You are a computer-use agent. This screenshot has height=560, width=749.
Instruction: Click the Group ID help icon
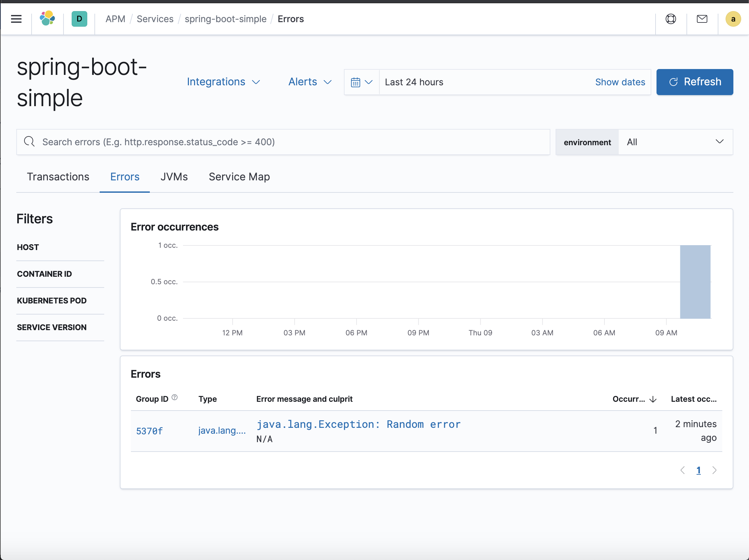[174, 398]
